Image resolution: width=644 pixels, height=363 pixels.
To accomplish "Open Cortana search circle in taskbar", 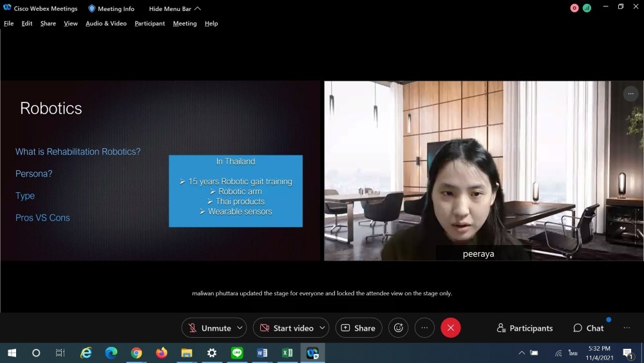I will coord(36,353).
